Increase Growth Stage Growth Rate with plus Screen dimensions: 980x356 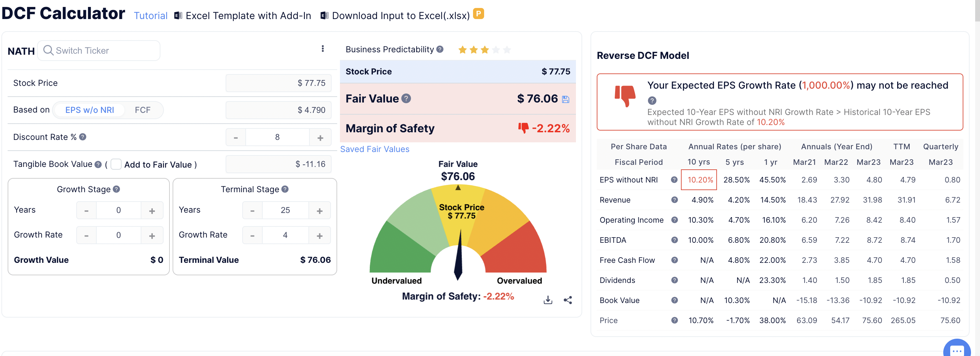[152, 235]
